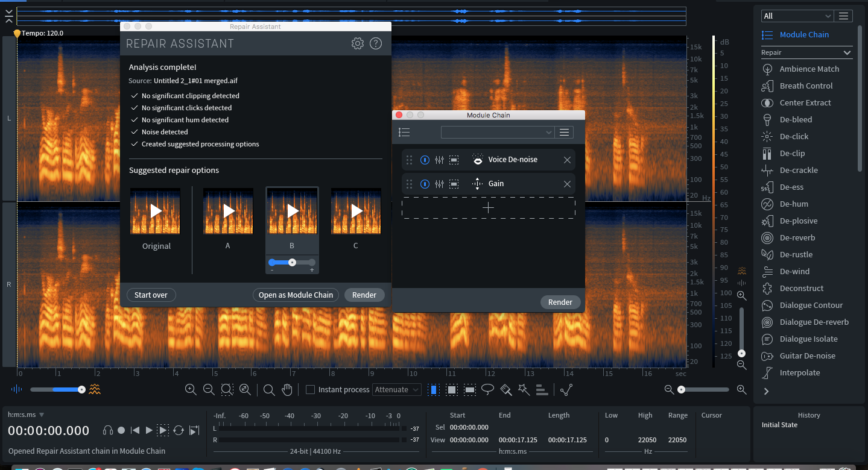Click the De-clip module icon
The width and height of the screenshot is (868, 470).
coord(767,154)
